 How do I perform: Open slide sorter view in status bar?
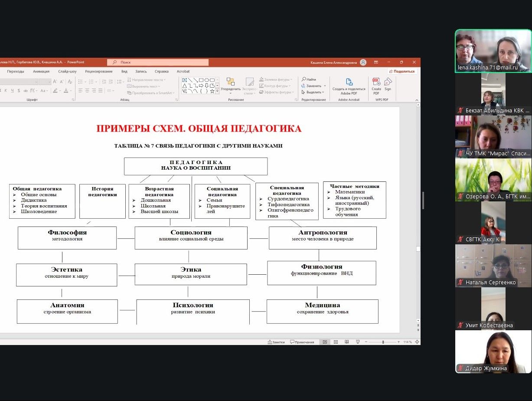(x=336, y=342)
